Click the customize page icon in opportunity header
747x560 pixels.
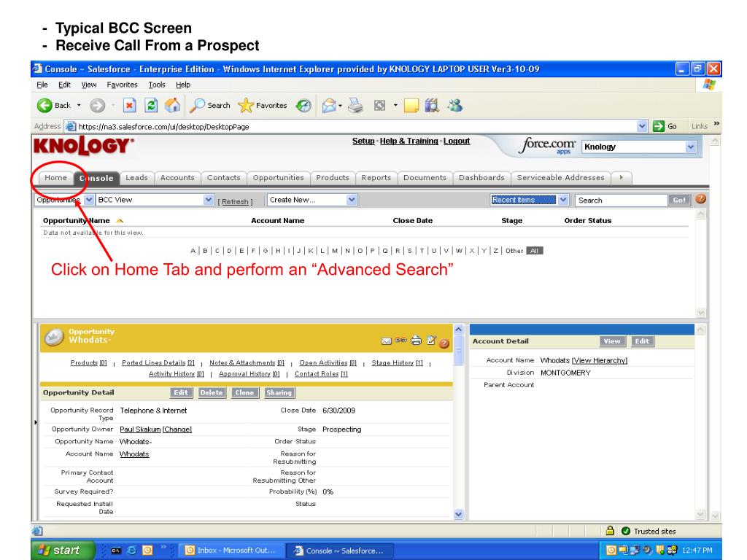coord(431,340)
